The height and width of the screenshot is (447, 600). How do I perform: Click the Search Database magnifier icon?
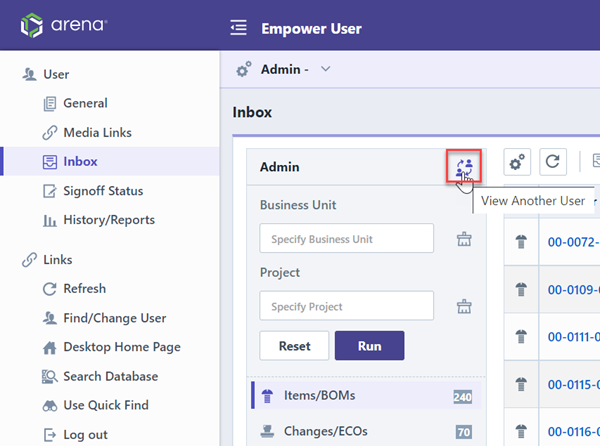[x=50, y=377]
